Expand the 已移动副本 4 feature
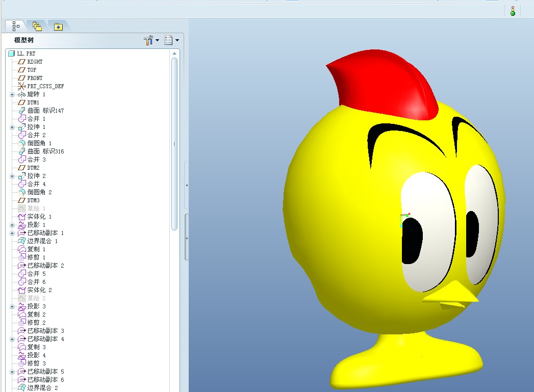Image resolution: width=534 pixels, height=392 pixels. pyautogui.click(x=12, y=339)
